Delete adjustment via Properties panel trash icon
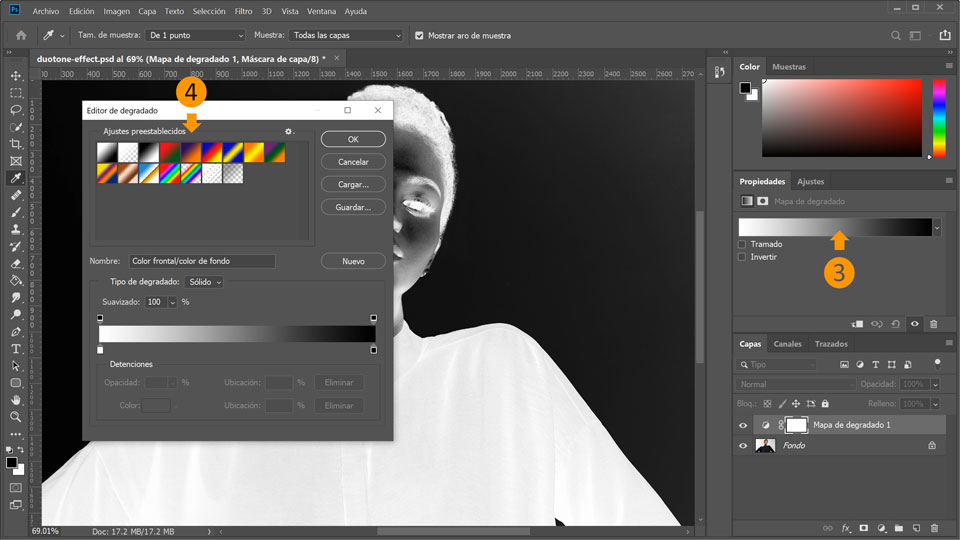This screenshot has width=960, height=540. 934,324
